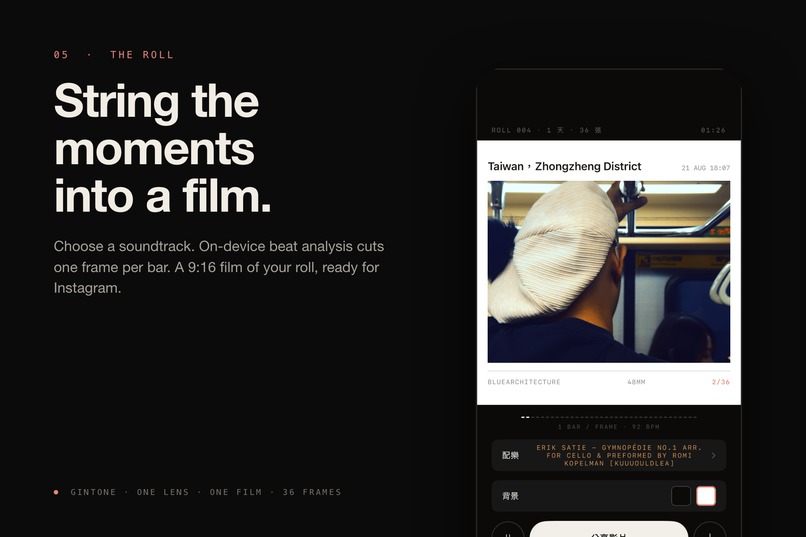Click the '配樂' row label
This screenshot has height=537, width=806.
(x=510, y=455)
